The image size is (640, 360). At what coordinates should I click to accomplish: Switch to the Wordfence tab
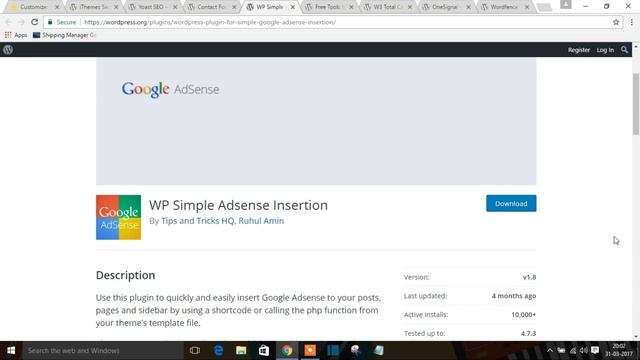pos(505,7)
